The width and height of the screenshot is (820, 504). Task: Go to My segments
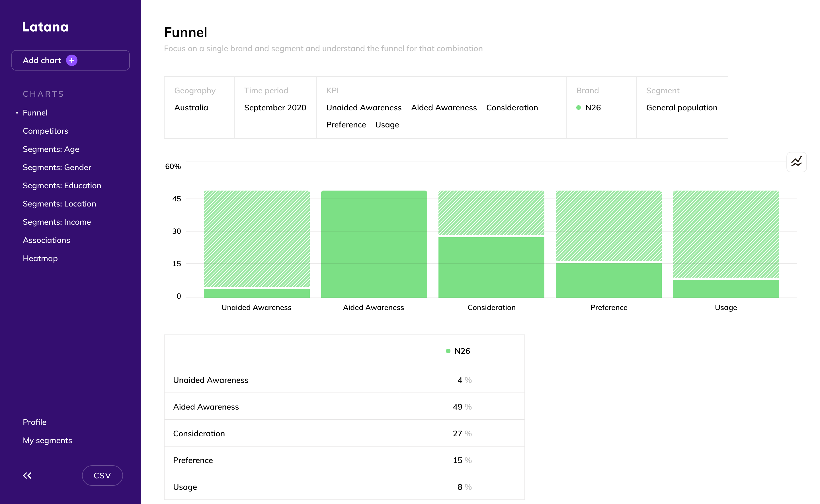pyautogui.click(x=47, y=440)
